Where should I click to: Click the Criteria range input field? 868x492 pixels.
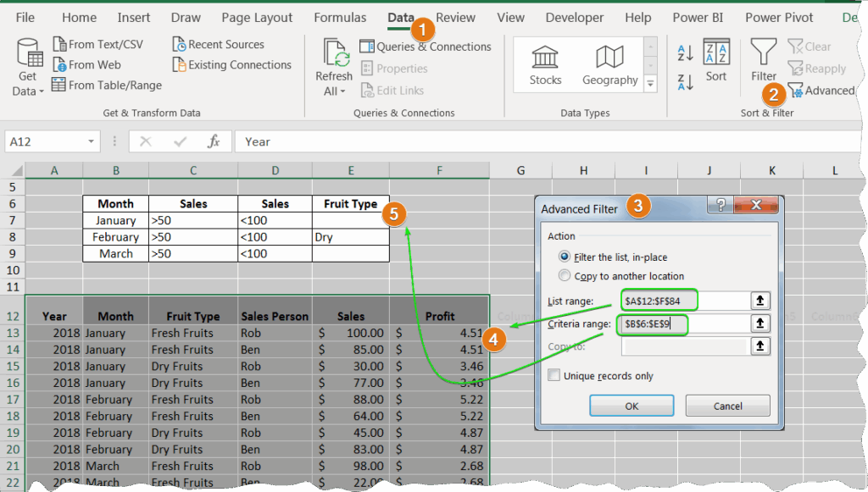[x=684, y=323]
